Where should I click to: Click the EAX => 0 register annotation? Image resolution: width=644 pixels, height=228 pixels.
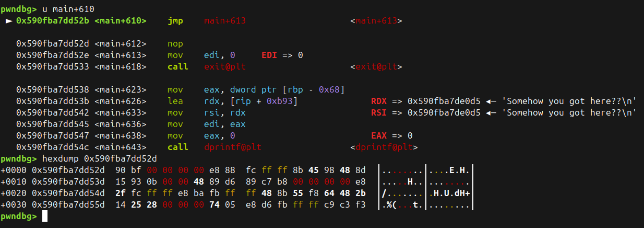[393, 136]
